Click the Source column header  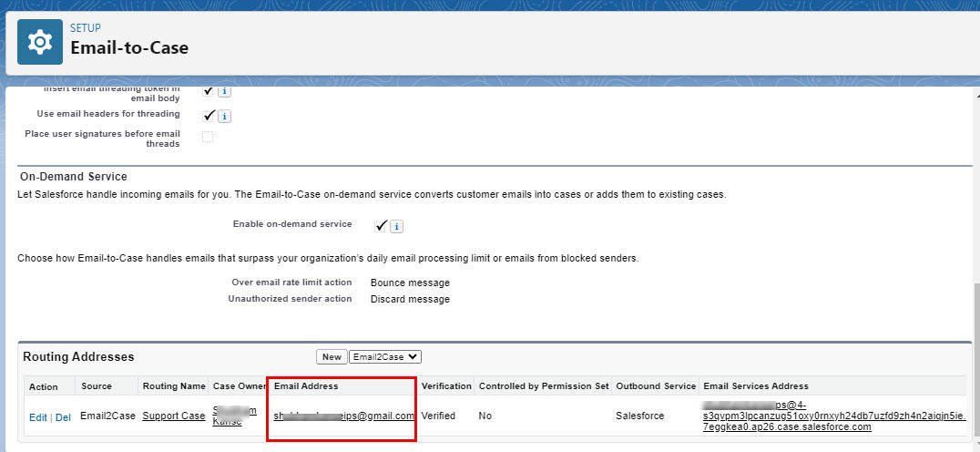(97, 386)
